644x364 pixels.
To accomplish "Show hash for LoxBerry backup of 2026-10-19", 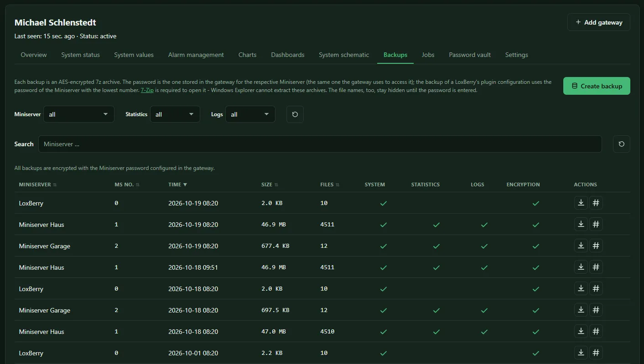I will pyautogui.click(x=596, y=203).
